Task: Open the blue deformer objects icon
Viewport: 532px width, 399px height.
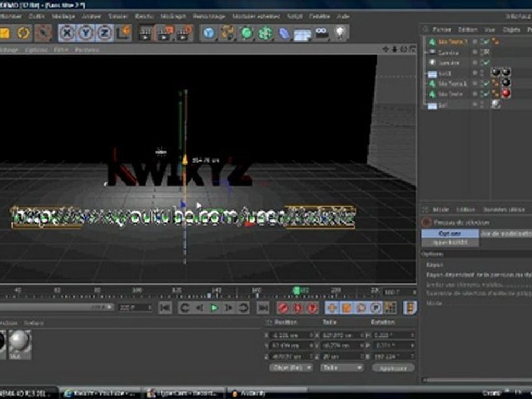Action: (284, 33)
